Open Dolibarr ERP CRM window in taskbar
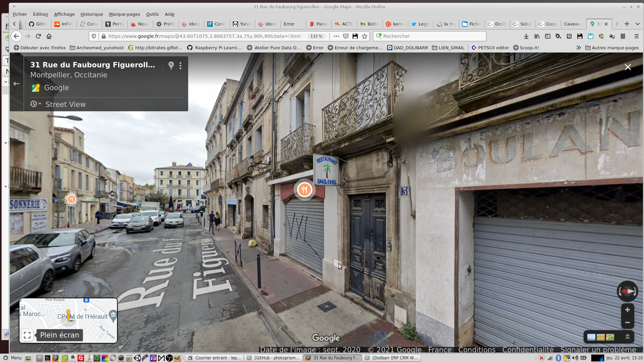 [x=392, y=358]
